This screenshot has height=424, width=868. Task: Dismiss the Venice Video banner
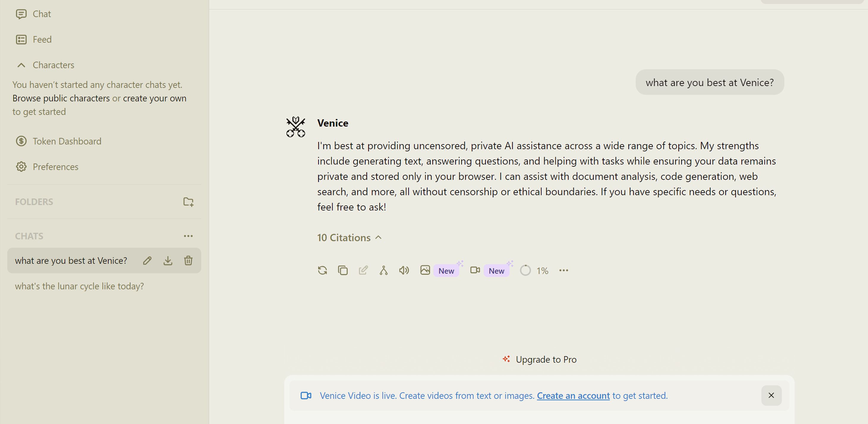771,395
